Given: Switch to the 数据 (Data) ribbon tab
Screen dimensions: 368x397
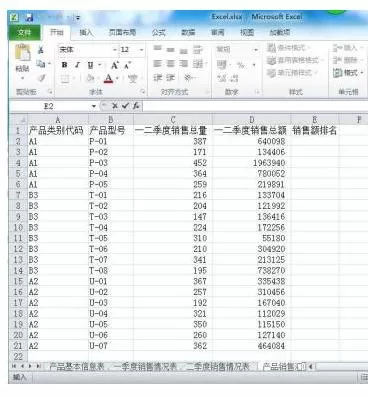Looking at the screenshot, I should point(188,32).
